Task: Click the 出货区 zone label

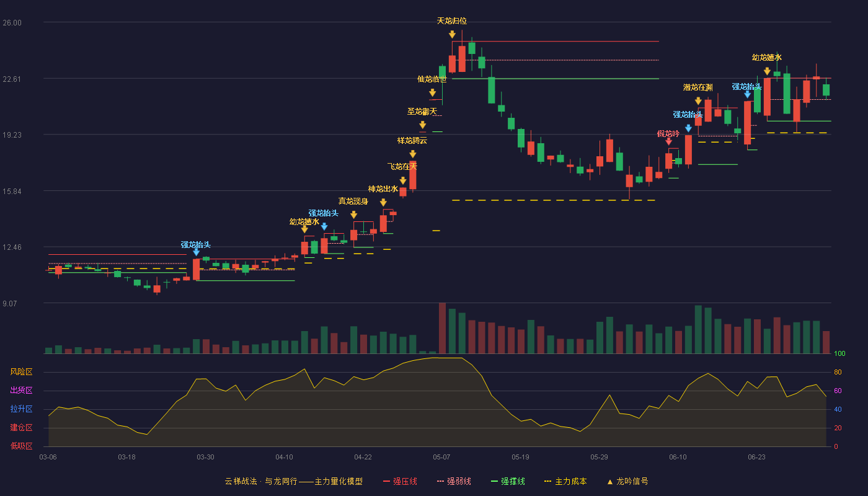Action: coord(21,391)
